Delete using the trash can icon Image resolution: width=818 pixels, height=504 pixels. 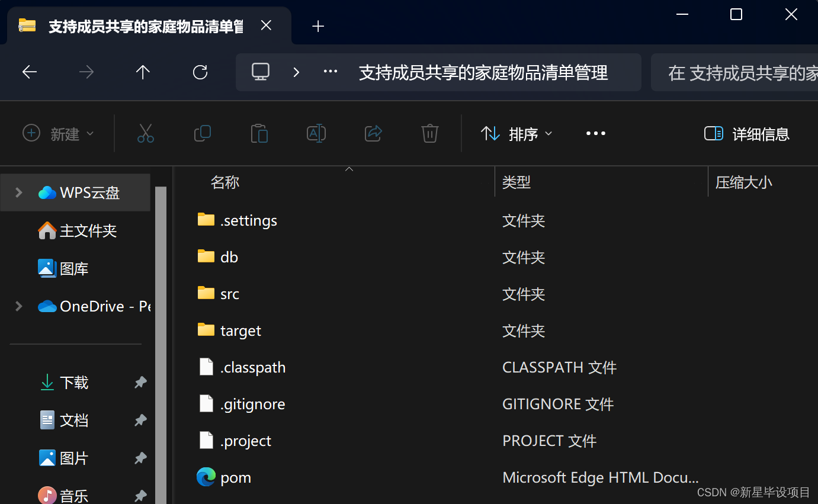tap(430, 133)
